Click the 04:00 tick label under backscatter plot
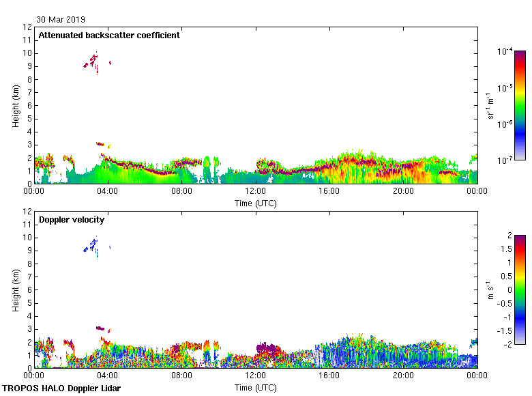Image resolution: width=532 pixels, height=396 pixels. (108, 192)
